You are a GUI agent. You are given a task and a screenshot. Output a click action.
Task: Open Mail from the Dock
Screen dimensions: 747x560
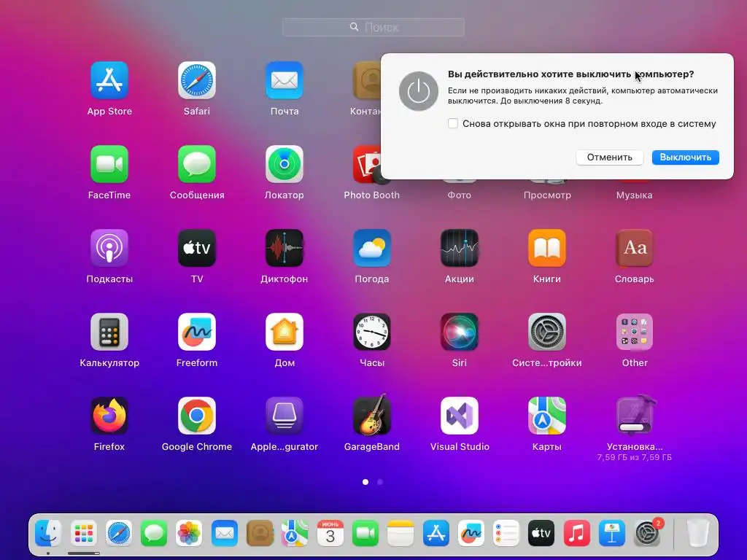point(225,533)
